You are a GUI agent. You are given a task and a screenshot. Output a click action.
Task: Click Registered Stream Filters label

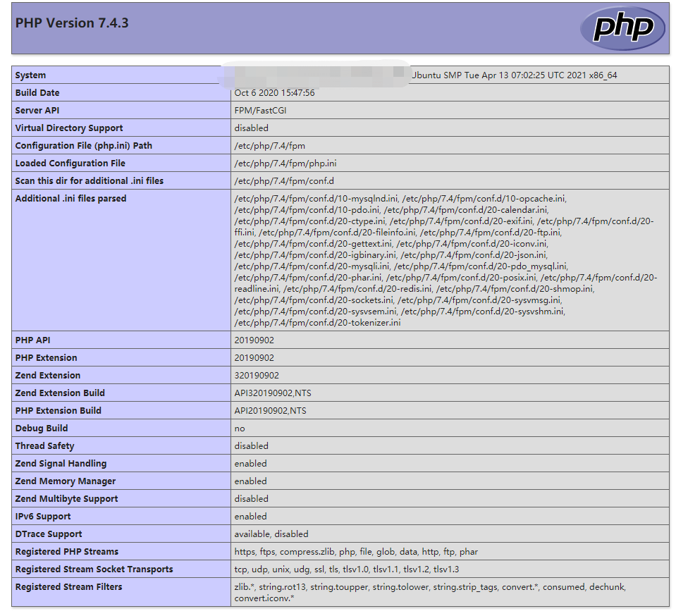pos(68,588)
